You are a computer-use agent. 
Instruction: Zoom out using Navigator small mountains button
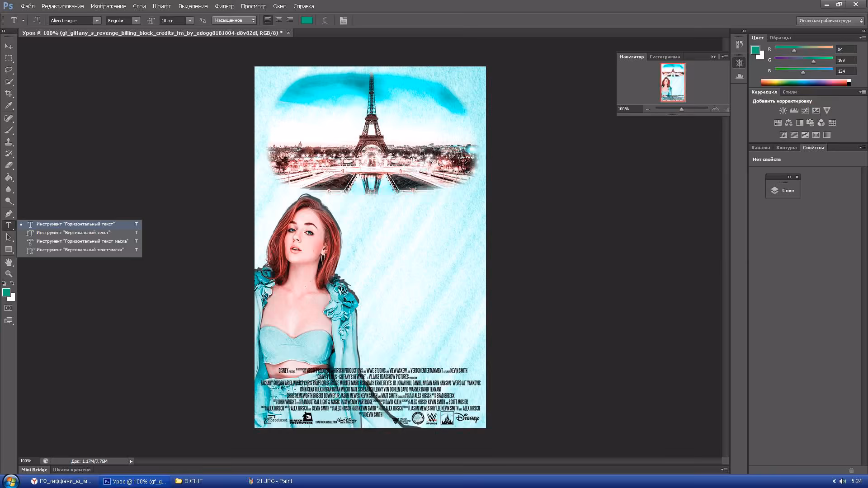(x=647, y=109)
